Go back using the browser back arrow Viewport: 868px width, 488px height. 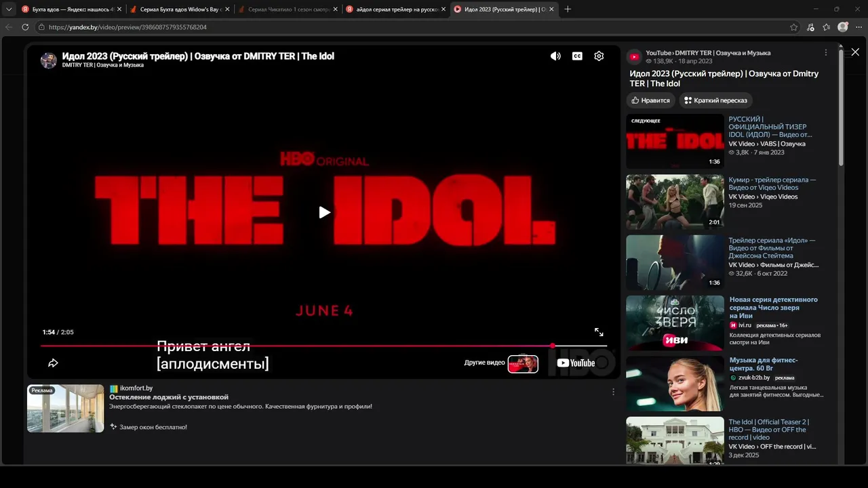click(9, 27)
